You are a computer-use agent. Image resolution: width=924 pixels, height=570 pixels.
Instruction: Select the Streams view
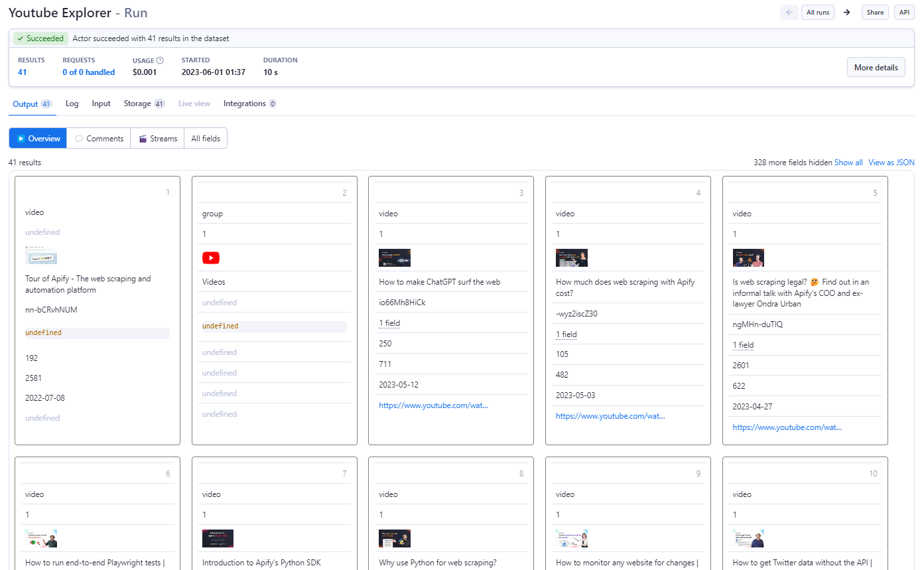pyautogui.click(x=158, y=138)
